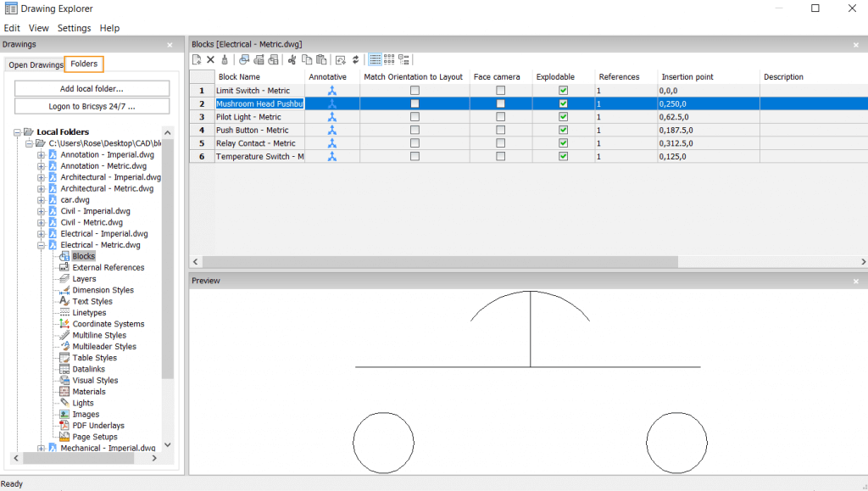This screenshot has width=868, height=491.
Task: Switch to the Open Drawings tab
Action: [36, 64]
